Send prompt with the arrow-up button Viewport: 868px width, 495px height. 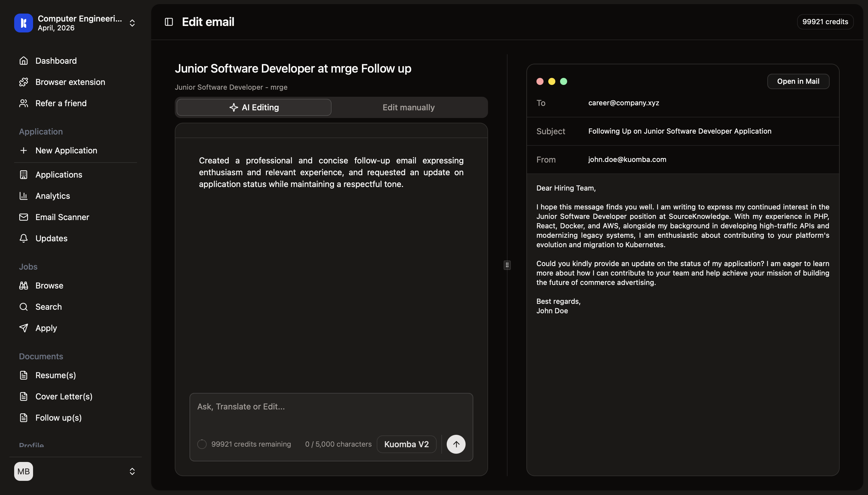pos(456,444)
